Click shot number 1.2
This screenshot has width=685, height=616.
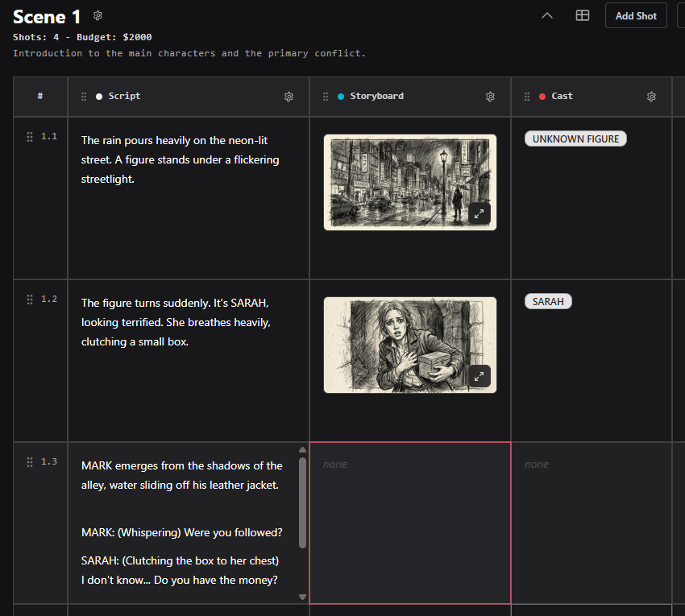49,299
